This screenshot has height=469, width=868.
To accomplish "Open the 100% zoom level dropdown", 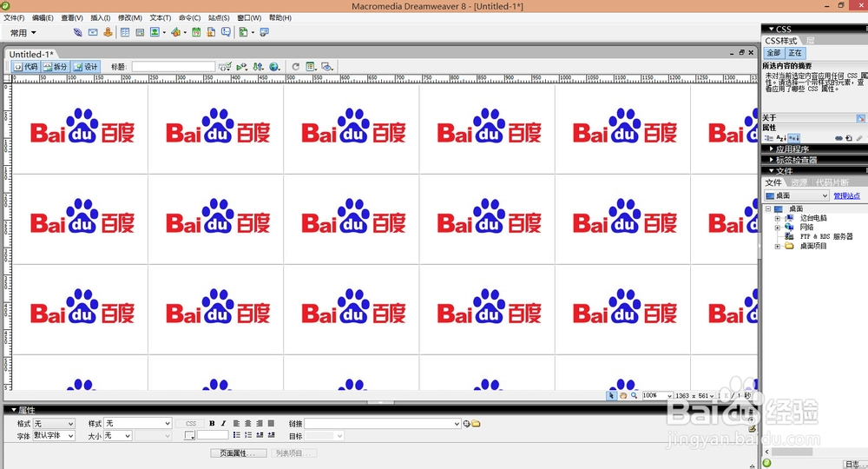I will [x=657, y=395].
